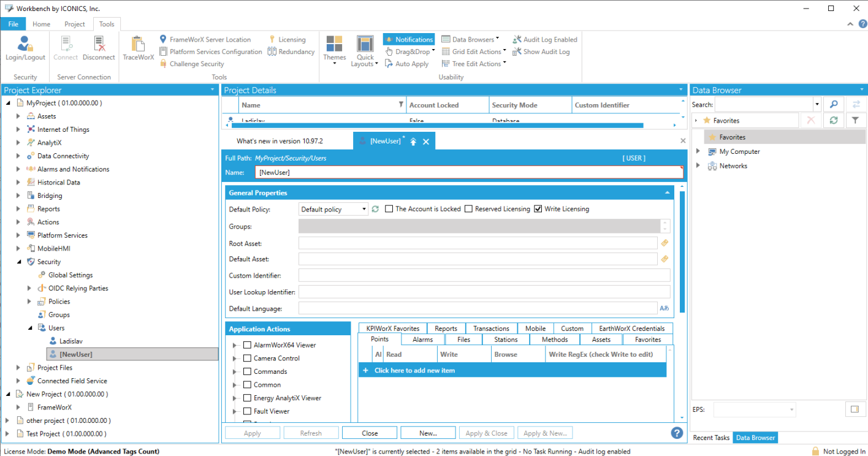Click the Disconnect server icon

coord(99,48)
